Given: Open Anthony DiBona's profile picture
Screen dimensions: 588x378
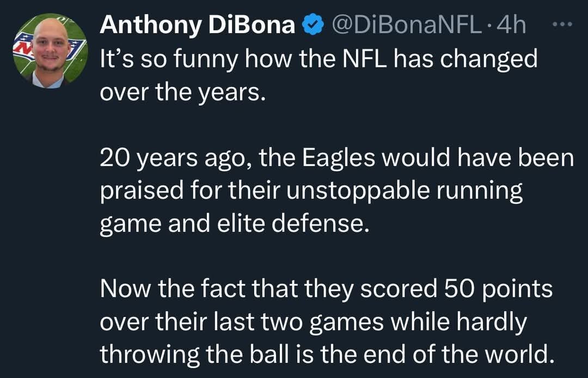Looking at the screenshot, I should 50,51.
